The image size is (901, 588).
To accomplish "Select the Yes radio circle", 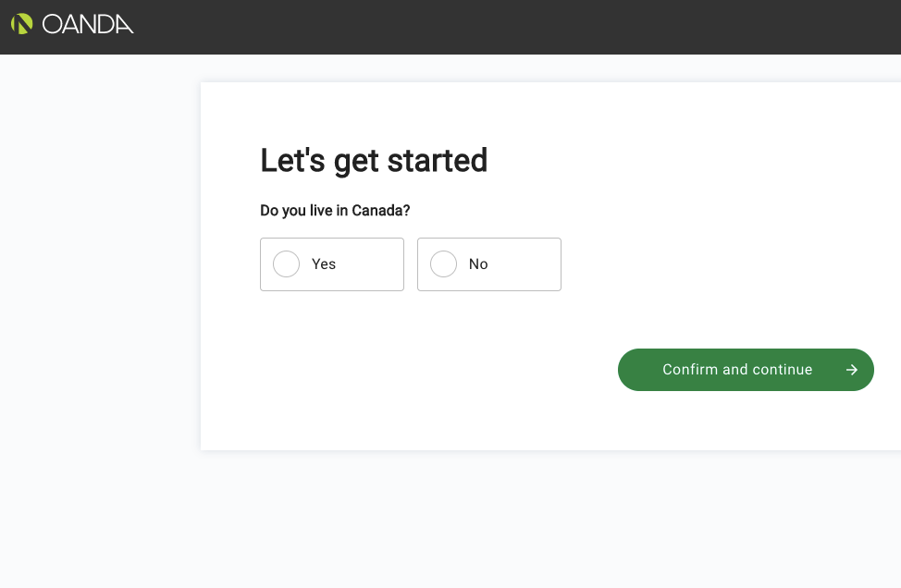I will point(286,264).
